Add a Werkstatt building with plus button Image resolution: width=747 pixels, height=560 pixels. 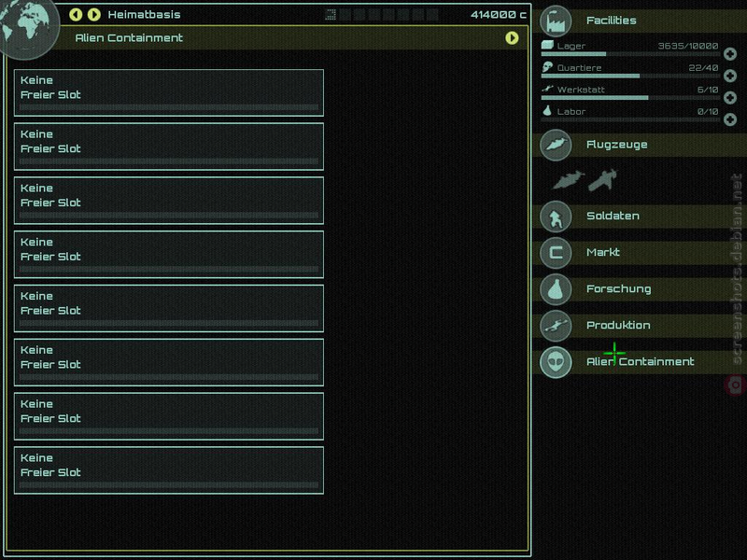730,98
